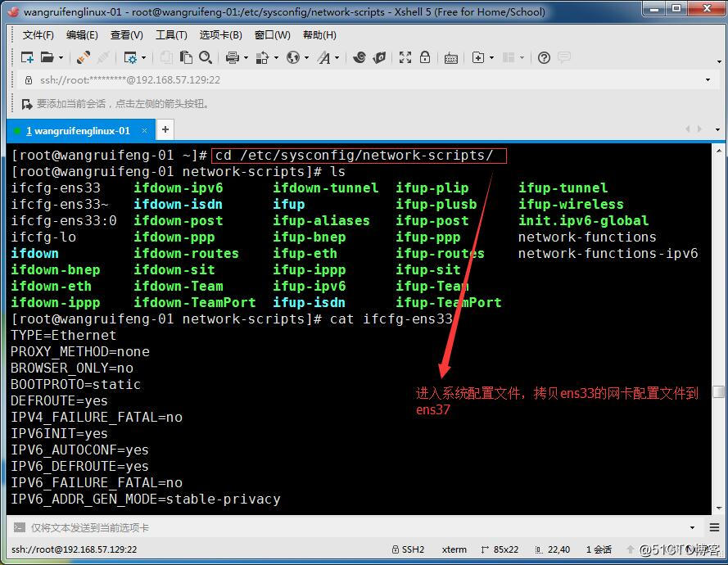Open the 窗口(W) menu
The height and width of the screenshot is (565, 728).
click(273, 35)
